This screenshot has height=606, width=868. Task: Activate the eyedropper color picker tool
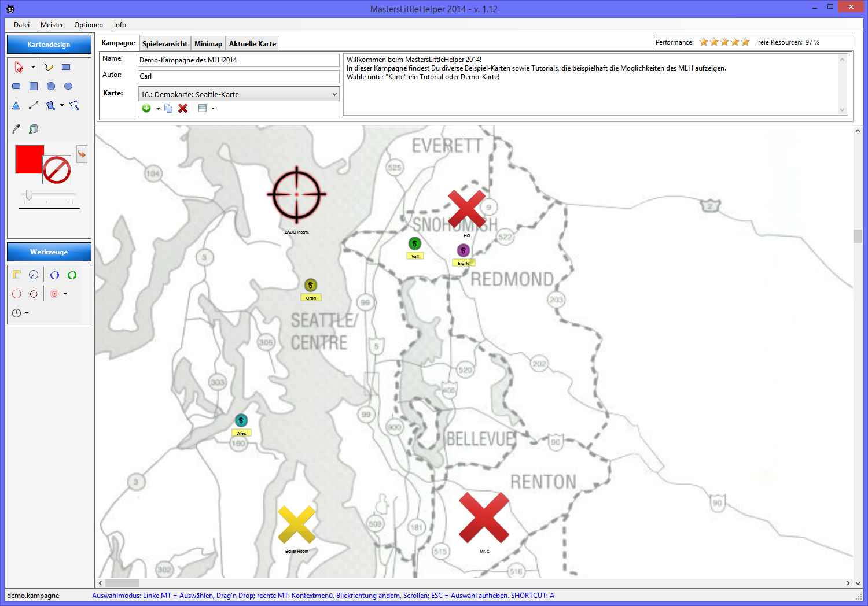[x=16, y=129]
